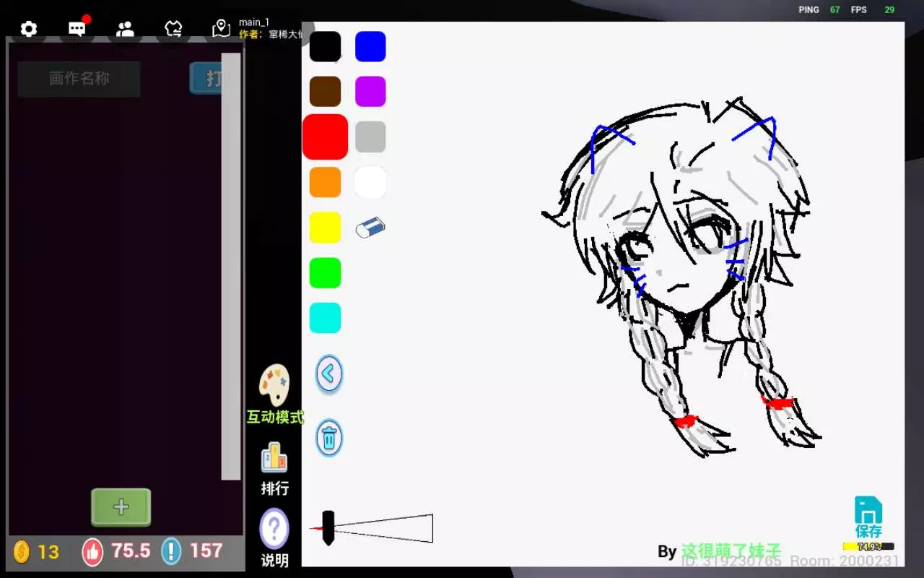Choose the cyan color swatch
Screen dimensions: 924x578
pyautogui.click(x=325, y=318)
